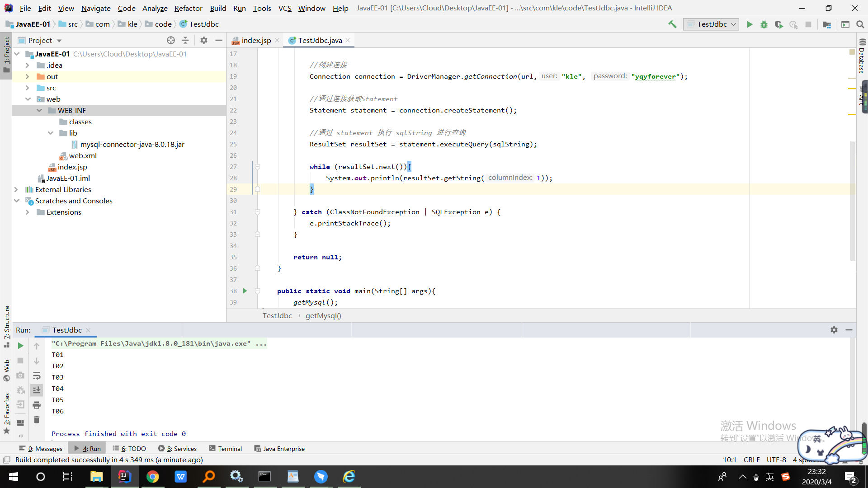
Task: Click the locate-in-project target icon
Action: pos(171,40)
